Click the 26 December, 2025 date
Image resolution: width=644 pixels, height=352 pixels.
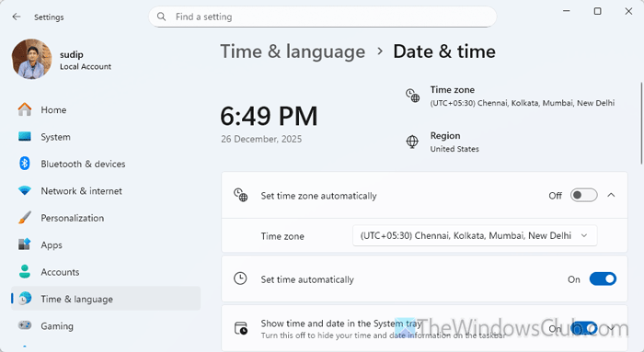pos(261,139)
